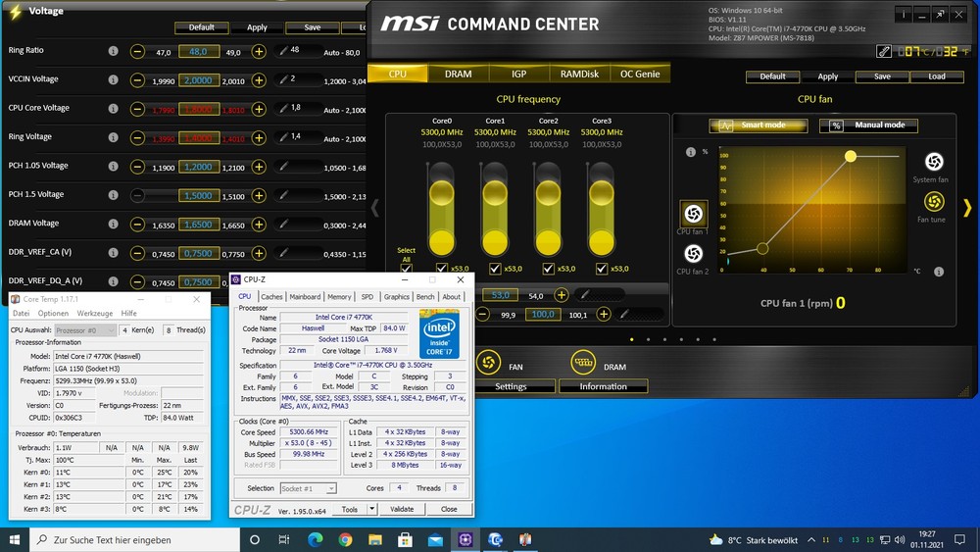
Task: Click the pencil edit icon for PCH 1.5 Voltage
Action: pos(284,195)
